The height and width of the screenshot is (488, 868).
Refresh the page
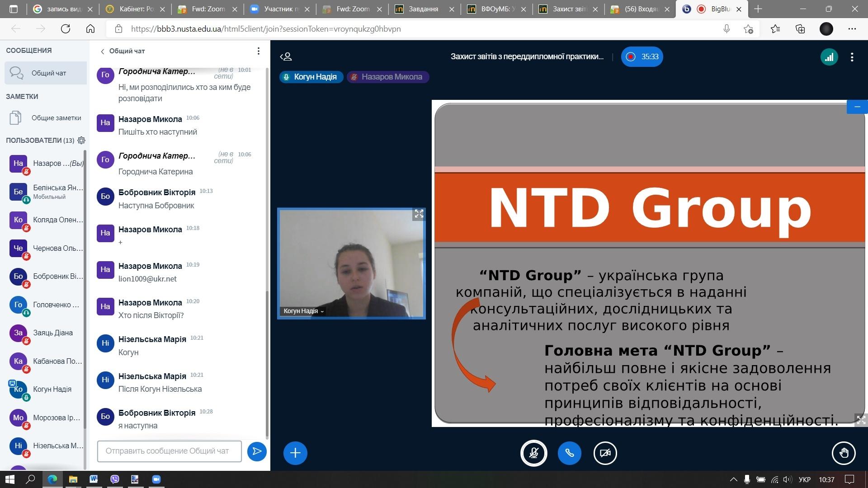pyautogui.click(x=66, y=29)
